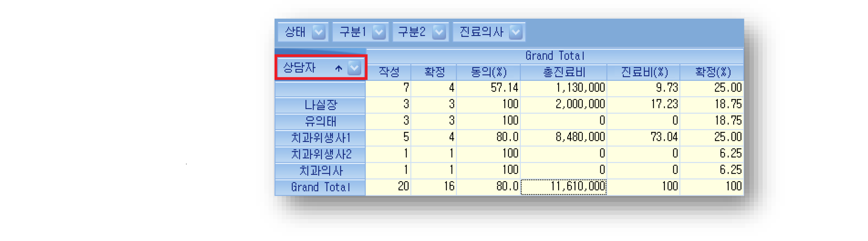868x241 pixels.
Task: Open the 구분1 filter dropdown arrow
Action: tap(379, 32)
